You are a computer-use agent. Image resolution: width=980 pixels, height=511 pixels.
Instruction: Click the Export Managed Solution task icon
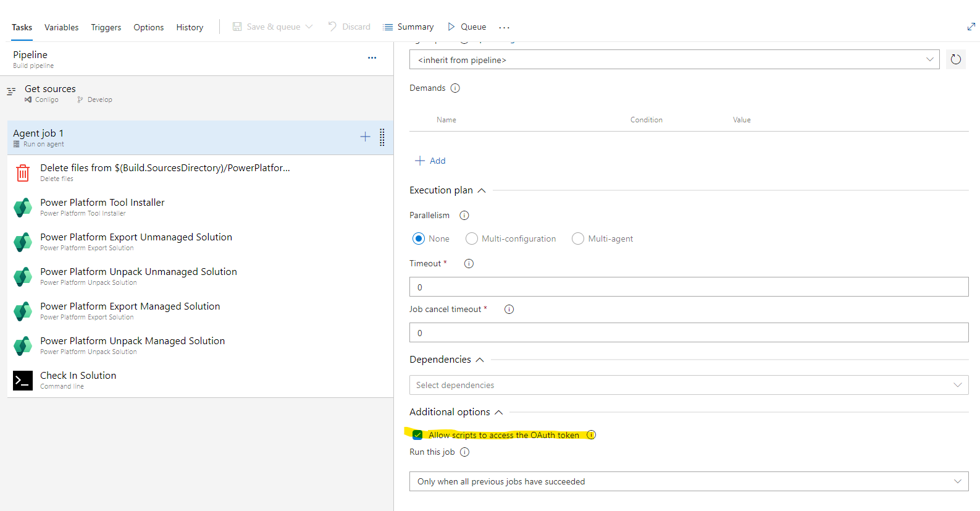23,311
